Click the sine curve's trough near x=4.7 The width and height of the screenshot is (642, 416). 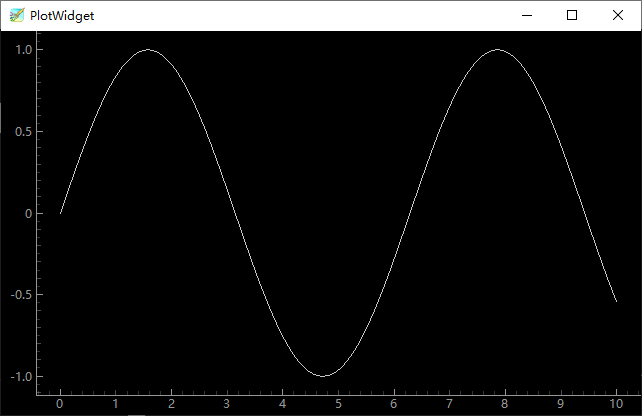click(323, 376)
